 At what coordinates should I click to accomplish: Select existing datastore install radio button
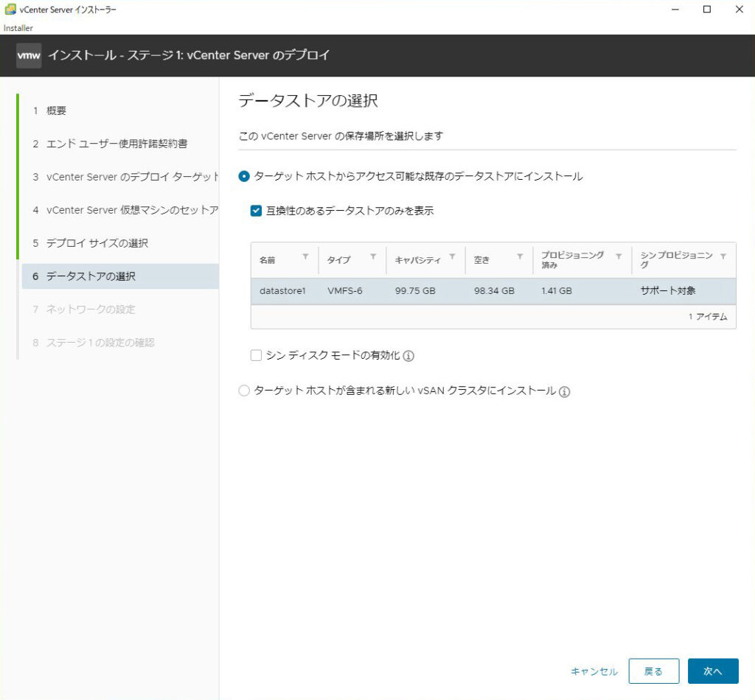coord(244,177)
